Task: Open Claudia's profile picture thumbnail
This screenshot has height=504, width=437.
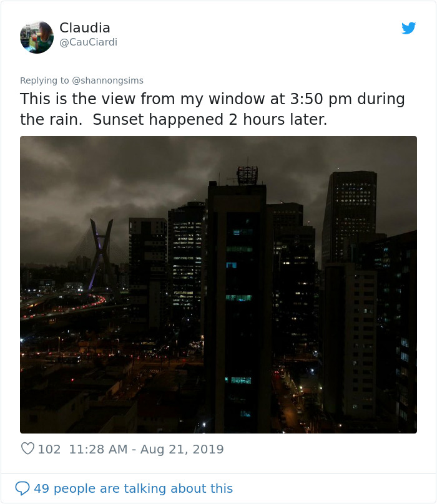Action: pos(36,36)
